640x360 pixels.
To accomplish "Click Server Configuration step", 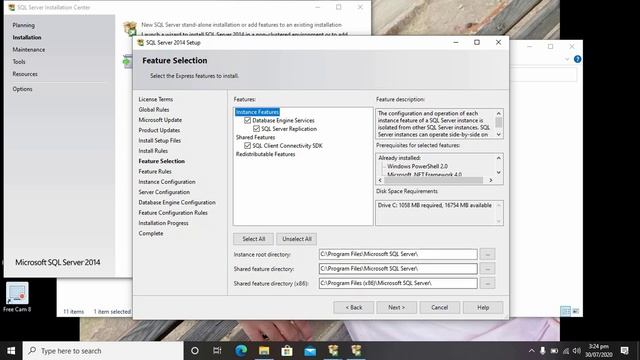I will tap(164, 192).
